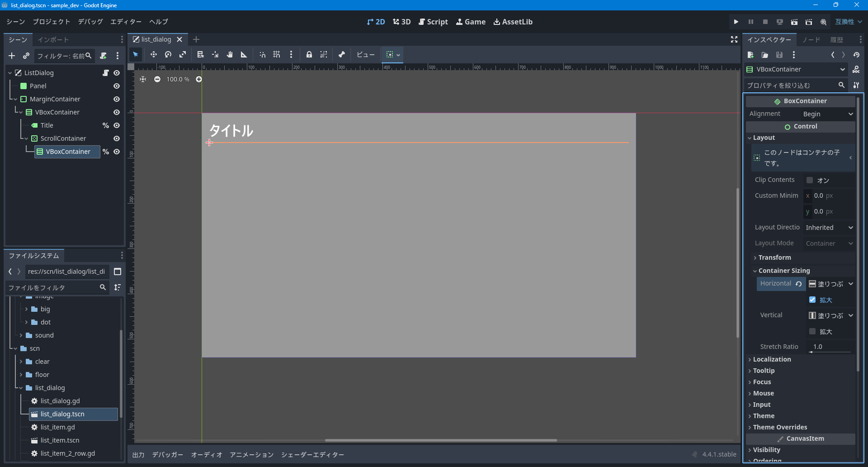Click the horizontal viewport scrollbar
The image size is (868, 467).
(441, 440)
